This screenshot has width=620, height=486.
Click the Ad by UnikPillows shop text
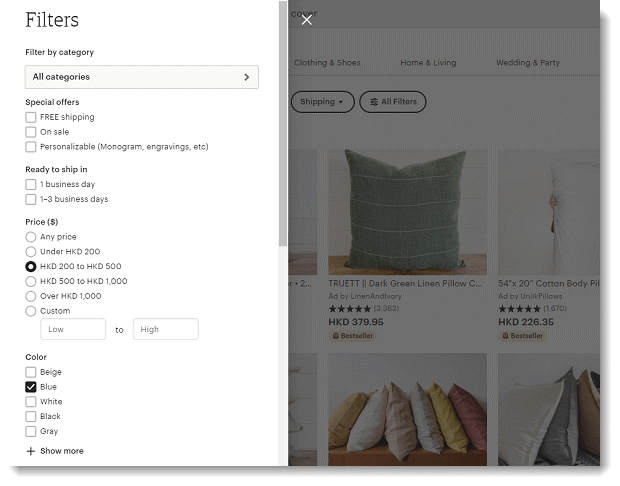530,296
